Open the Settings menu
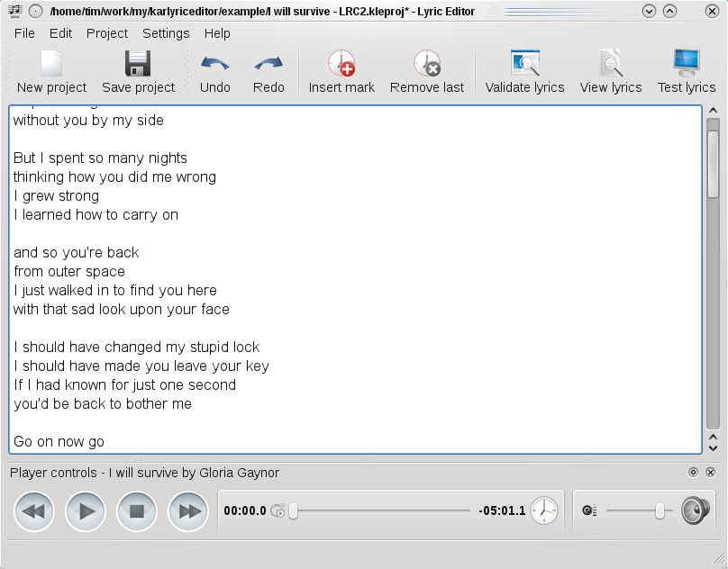 pyautogui.click(x=166, y=33)
